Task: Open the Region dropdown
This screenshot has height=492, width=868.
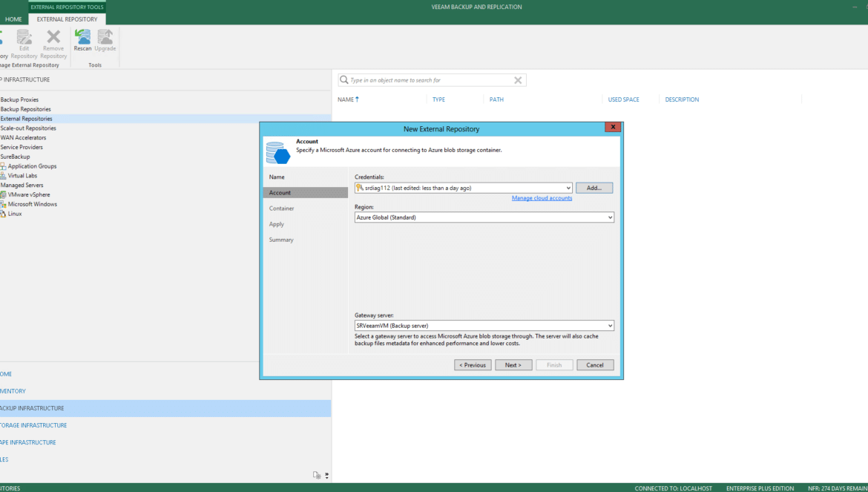Action: coord(610,217)
